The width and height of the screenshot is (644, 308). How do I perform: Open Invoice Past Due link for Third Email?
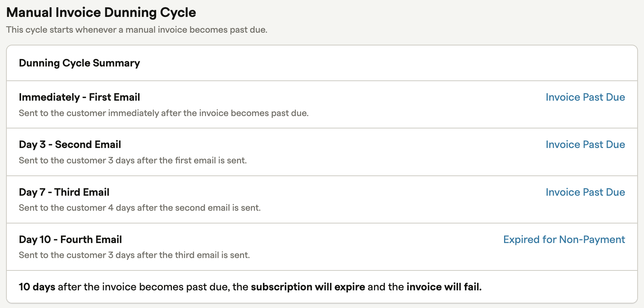pos(585,192)
